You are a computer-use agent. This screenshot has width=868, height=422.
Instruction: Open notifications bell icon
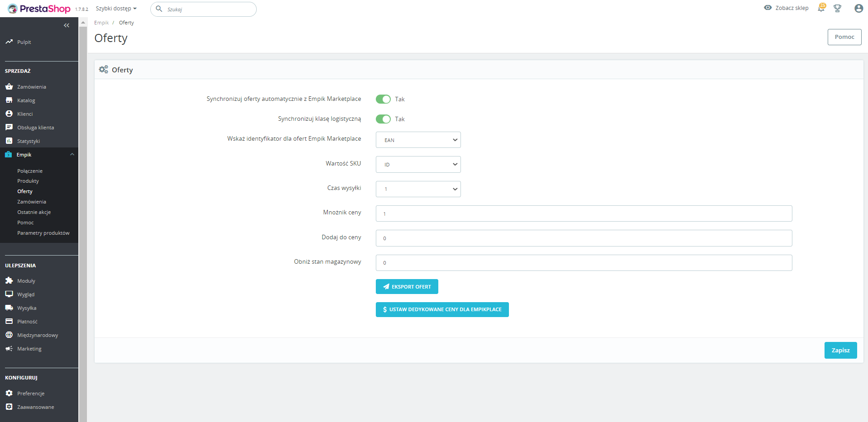pyautogui.click(x=821, y=8)
